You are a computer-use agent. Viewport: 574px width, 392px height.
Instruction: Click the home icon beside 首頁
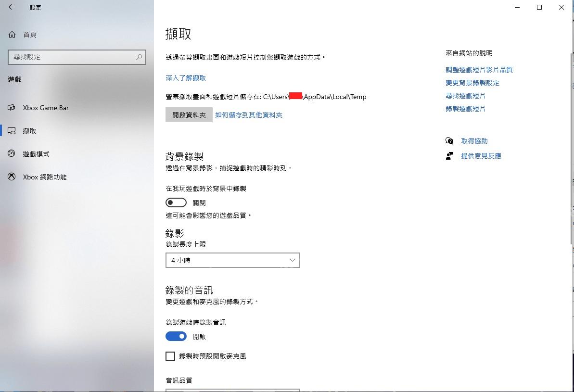tap(12, 35)
